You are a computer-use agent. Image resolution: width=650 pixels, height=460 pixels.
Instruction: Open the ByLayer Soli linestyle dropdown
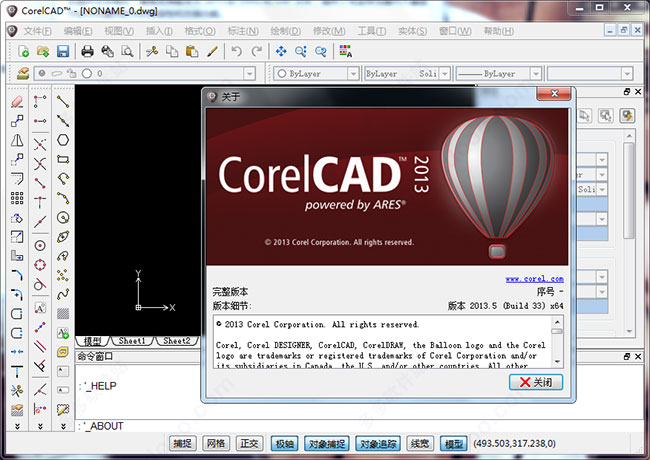pyautogui.click(x=445, y=74)
